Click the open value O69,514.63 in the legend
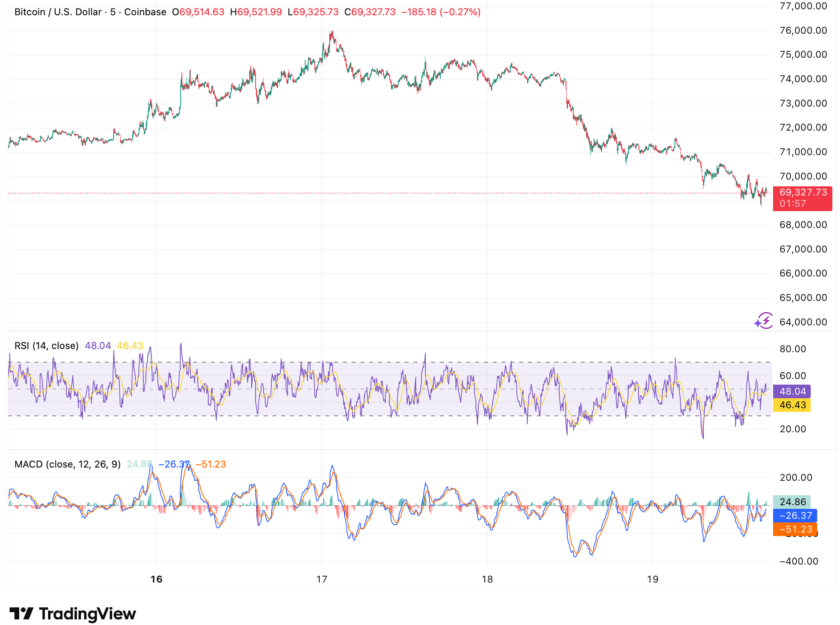The width and height of the screenshot is (840, 625). click(x=199, y=12)
